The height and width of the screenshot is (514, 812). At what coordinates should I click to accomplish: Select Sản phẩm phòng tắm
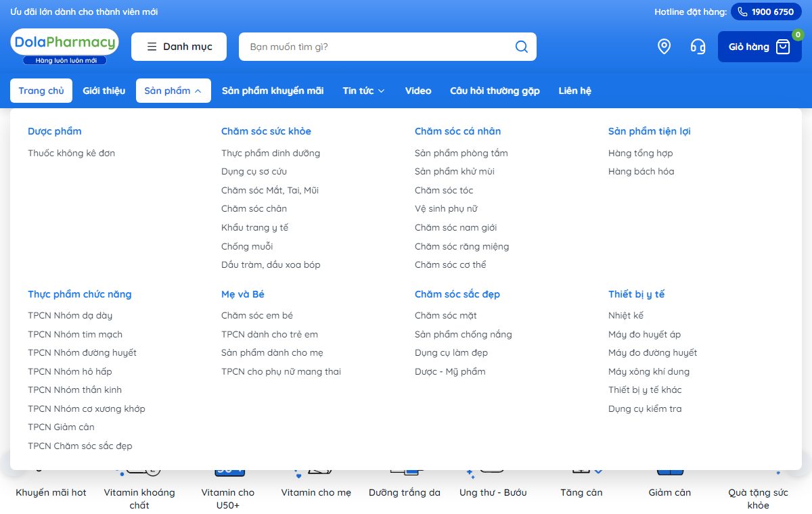pyautogui.click(x=461, y=153)
